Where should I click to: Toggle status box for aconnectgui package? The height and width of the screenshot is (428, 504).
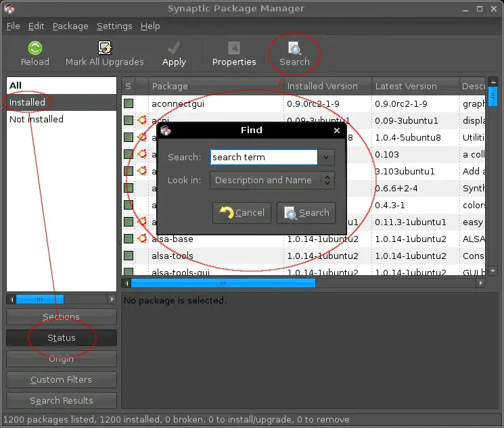click(129, 103)
